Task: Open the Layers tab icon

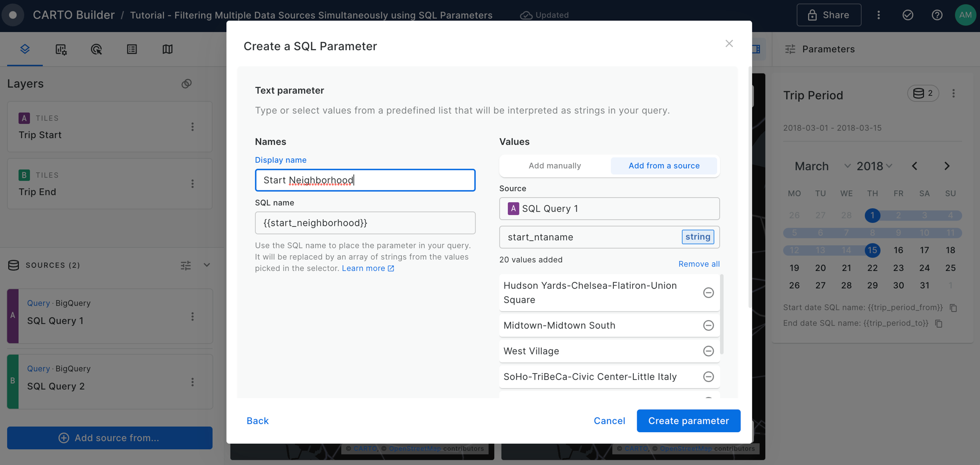Action: pyautogui.click(x=25, y=49)
